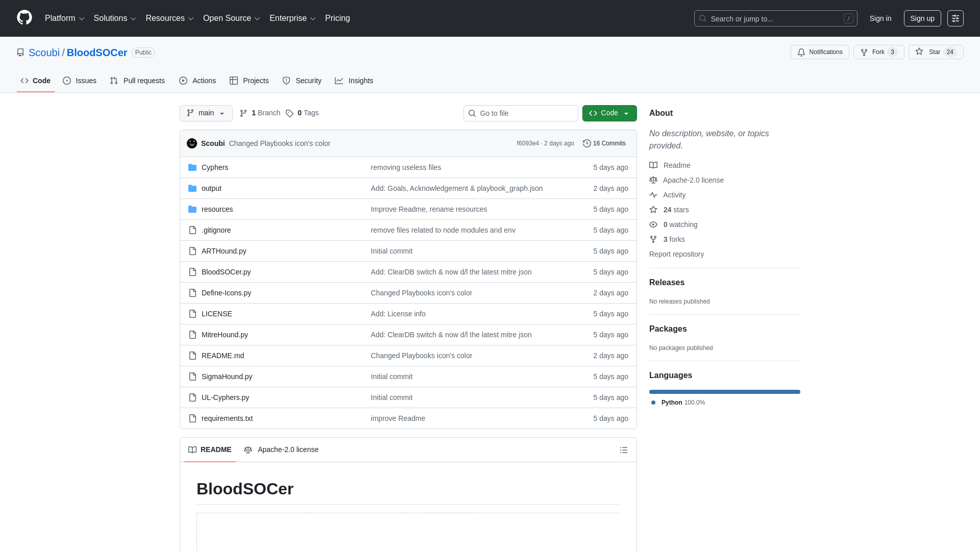Click the Notifications bell icon
This screenshot has width=980, height=551.
801,52
